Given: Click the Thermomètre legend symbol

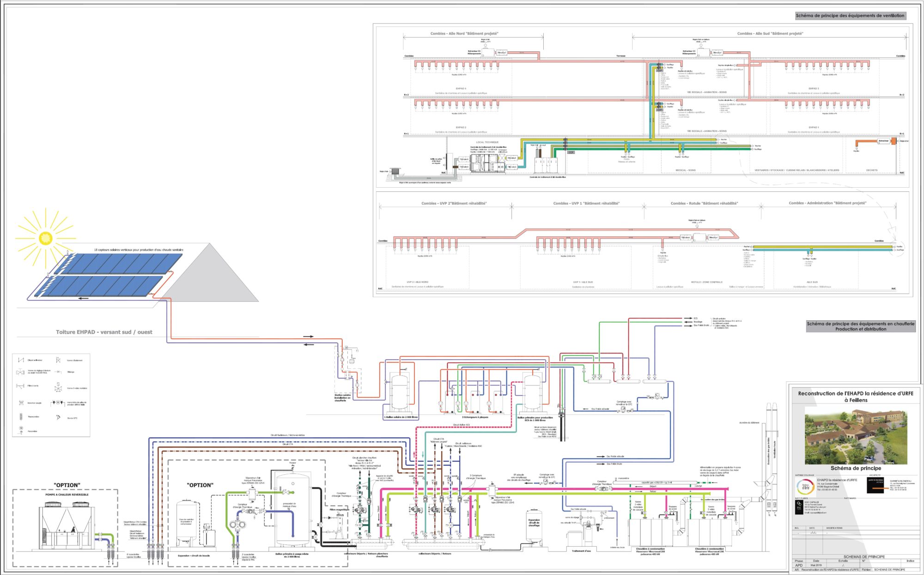Looking at the screenshot, I should point(21,416).
